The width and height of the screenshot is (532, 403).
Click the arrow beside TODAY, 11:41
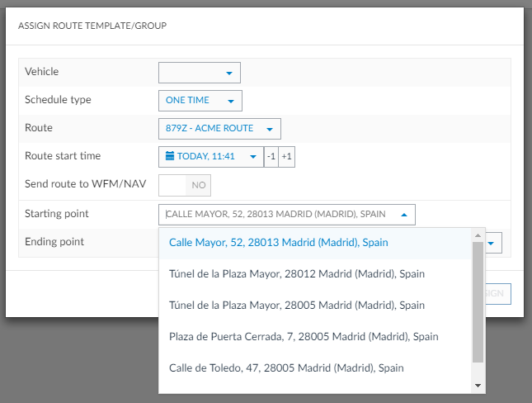tap(253, 157)
